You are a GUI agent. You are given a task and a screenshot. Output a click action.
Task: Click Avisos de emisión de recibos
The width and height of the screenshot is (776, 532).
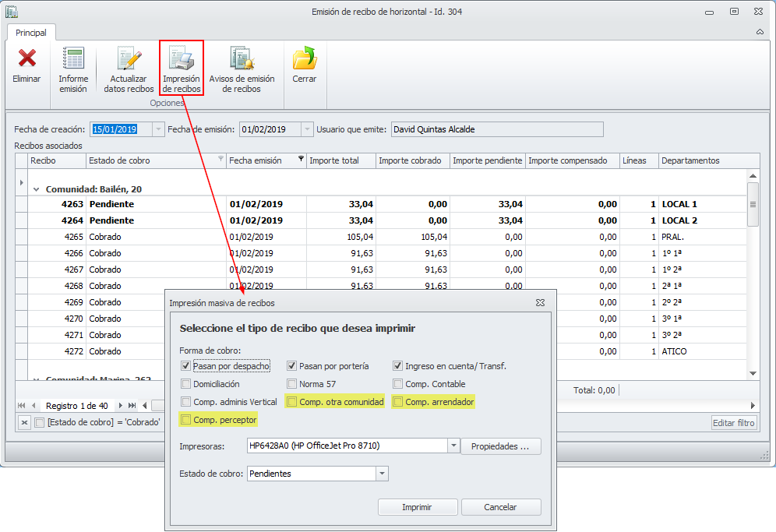242,59
